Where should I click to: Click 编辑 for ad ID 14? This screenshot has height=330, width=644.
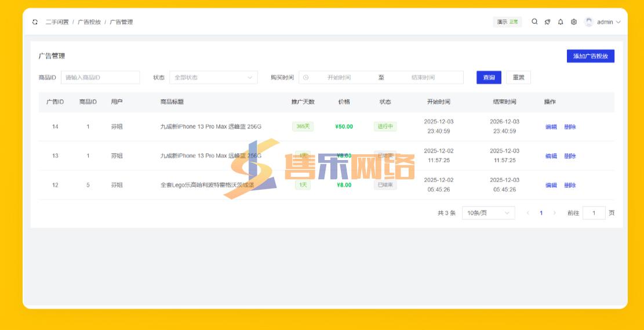[551, 127]
